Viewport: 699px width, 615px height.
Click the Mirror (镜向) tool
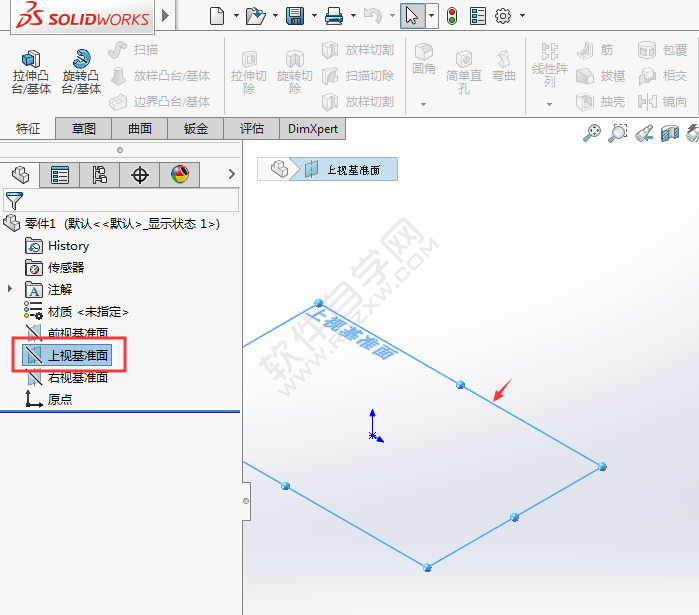[x=662, y=102]
